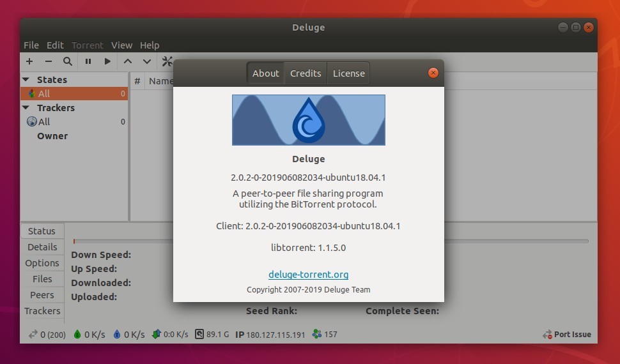The width and height of the screenshot is (620, 364).
Task: Open the View menu
Action: (x=121, y=45)
